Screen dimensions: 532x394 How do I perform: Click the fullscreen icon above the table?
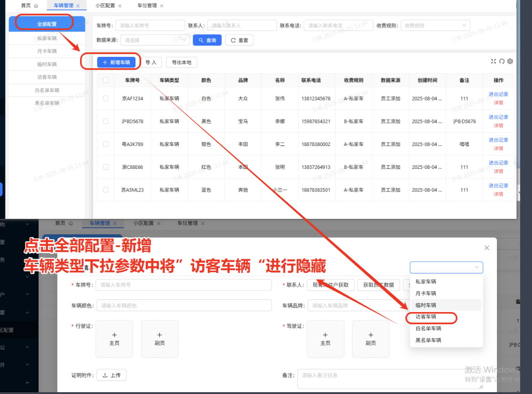click(x=493, y=61)
